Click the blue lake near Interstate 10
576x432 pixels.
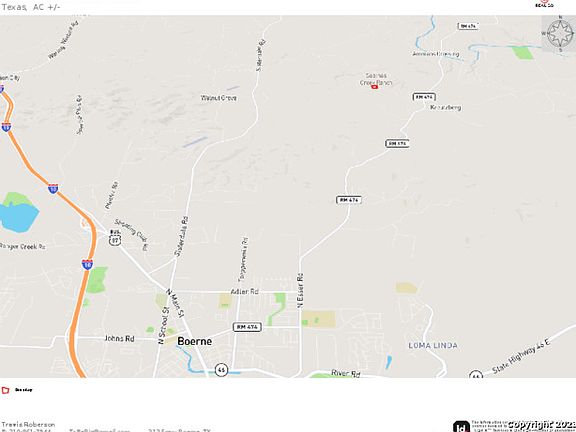pyautogui.click(x=18, y=216)
